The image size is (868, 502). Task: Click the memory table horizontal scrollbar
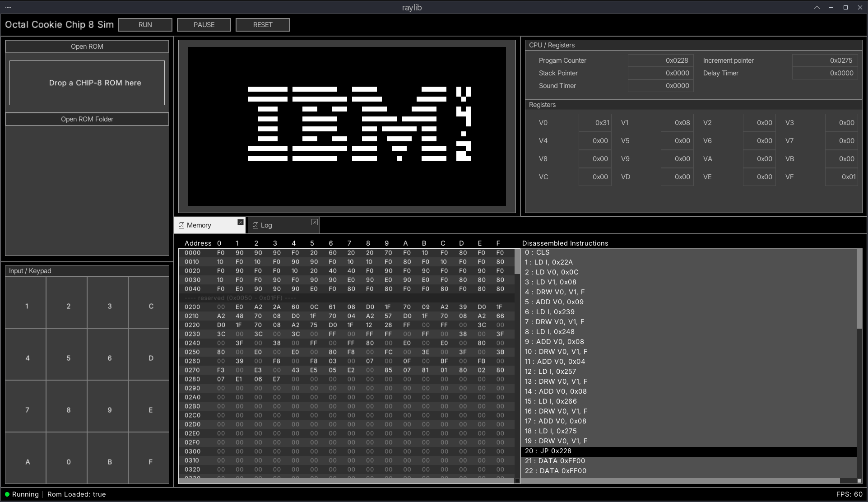[x=347, y=481]
